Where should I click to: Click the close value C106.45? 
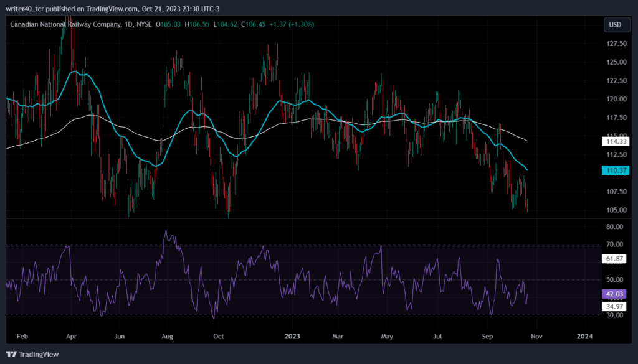point(253,24)
